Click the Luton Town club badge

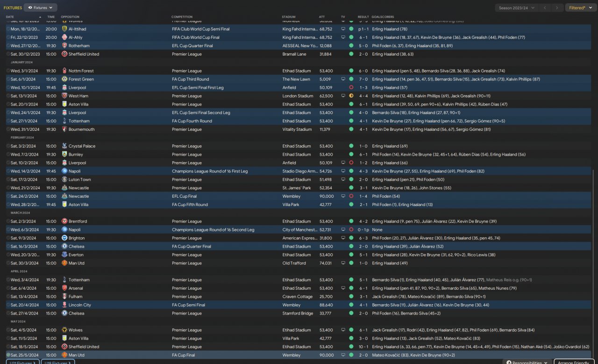64,179
